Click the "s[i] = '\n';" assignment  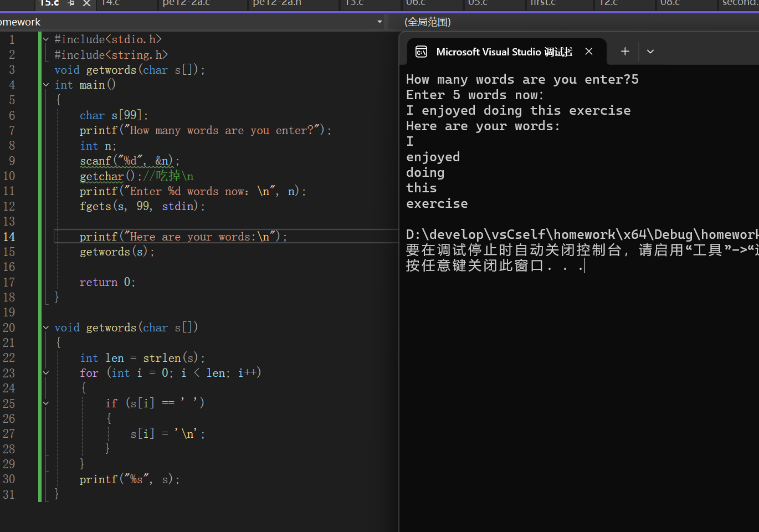coord(168,434)
